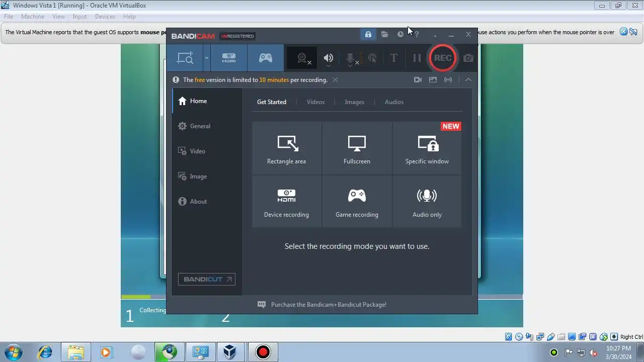The image size is (644, 362).
Task: Open the About sidebar section
Action: (x=207, y=202)
